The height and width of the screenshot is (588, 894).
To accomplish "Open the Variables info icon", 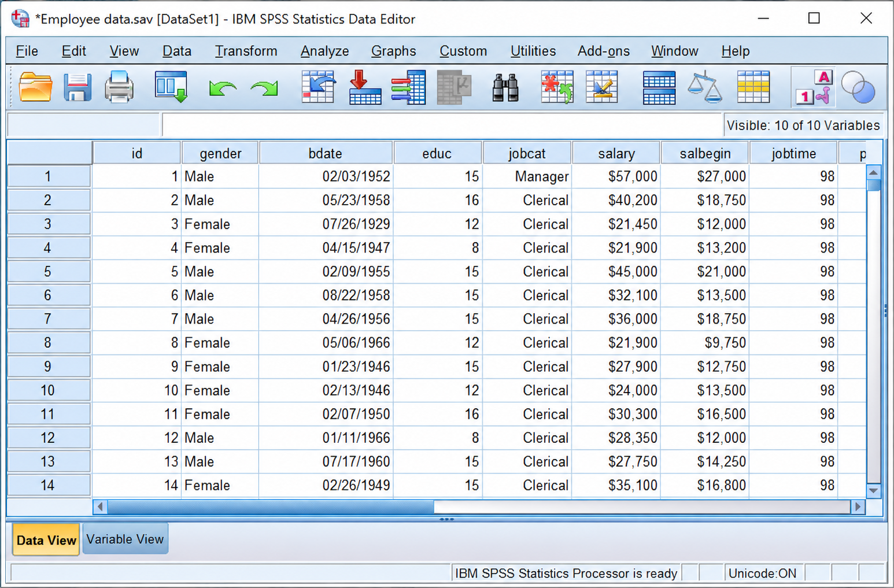I will (408, 87).
